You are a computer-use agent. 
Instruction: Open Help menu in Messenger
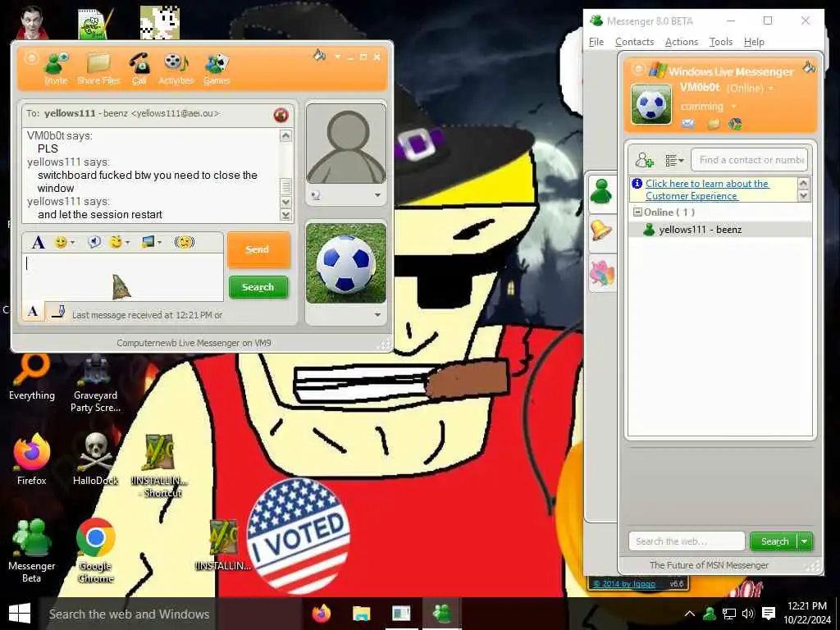click(754, 42)
